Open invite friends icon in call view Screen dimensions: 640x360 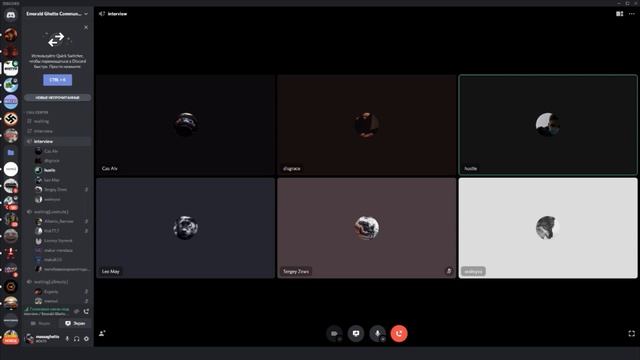tap(102, 333)
